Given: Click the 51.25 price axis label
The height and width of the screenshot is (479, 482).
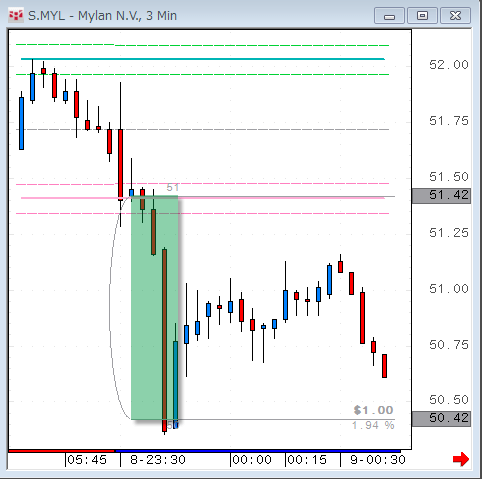Looking at the screenshot, I should click(449, 233).
